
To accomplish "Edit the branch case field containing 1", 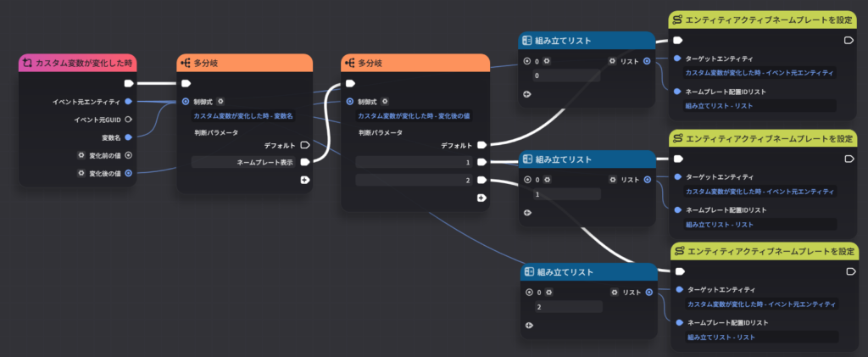I will pos(415,162).
